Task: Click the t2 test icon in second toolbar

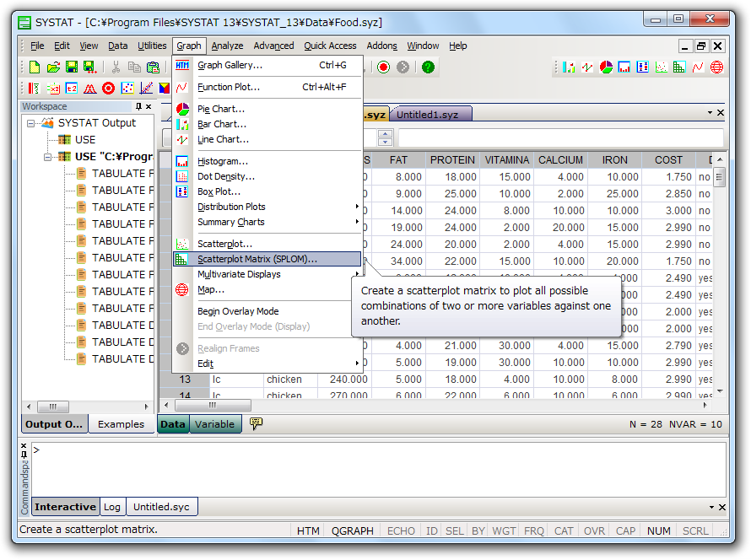Action: tap(72, 88)
